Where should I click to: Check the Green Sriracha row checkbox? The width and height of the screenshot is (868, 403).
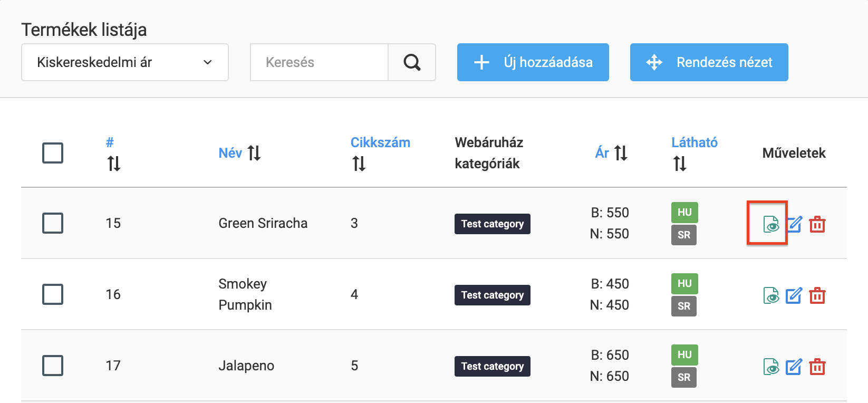point(52,223)
